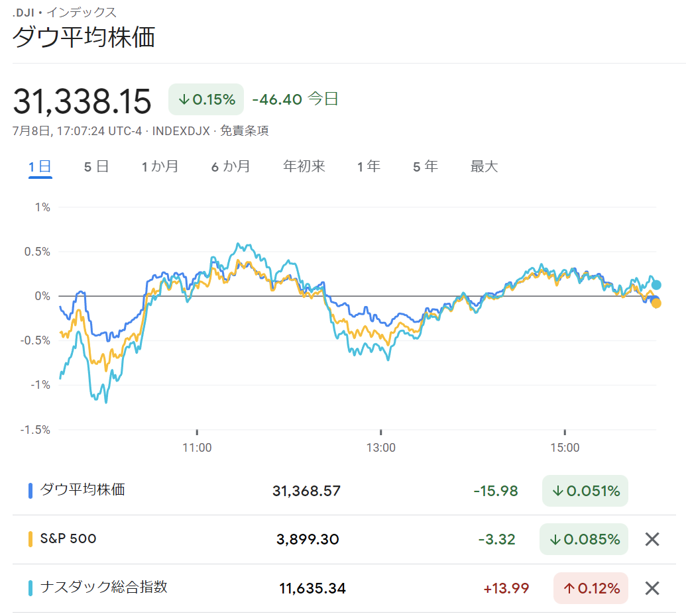Image resolution: width=686 pixels, height=616 pixels.
Task: Click the INDEXDJX exchange label
Action: coord(181,130)
